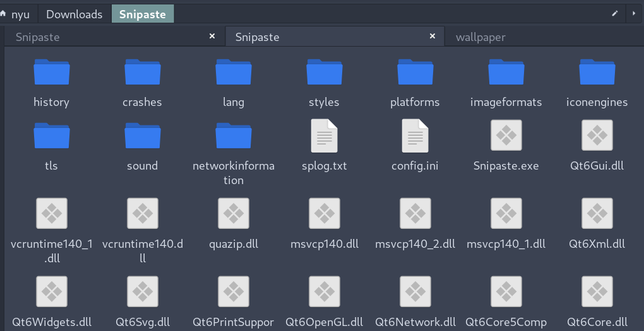This screenshot has height=331, width=644.
Task: Go to Downloads in path bar
Action: coord(75,15)
